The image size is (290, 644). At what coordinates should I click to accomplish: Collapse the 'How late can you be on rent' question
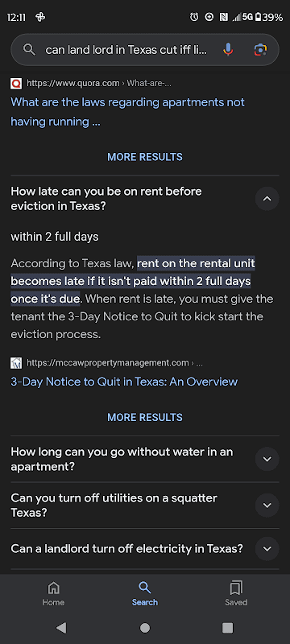tap(267, 199)
